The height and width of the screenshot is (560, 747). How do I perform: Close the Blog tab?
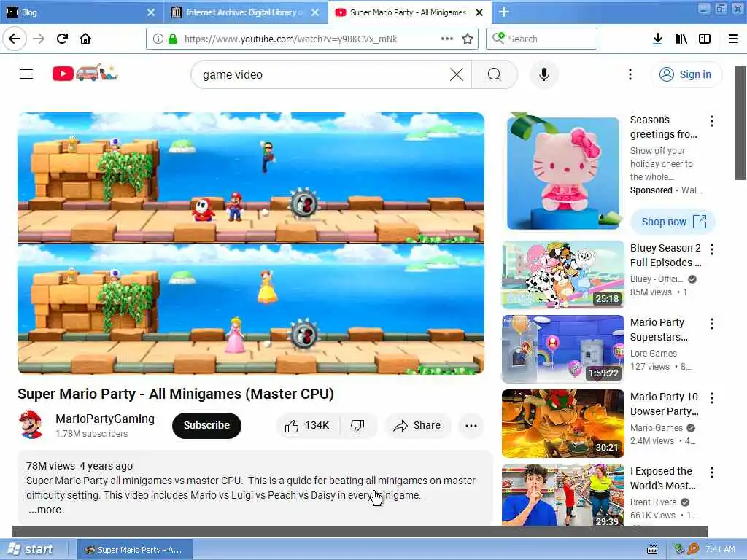150,12
